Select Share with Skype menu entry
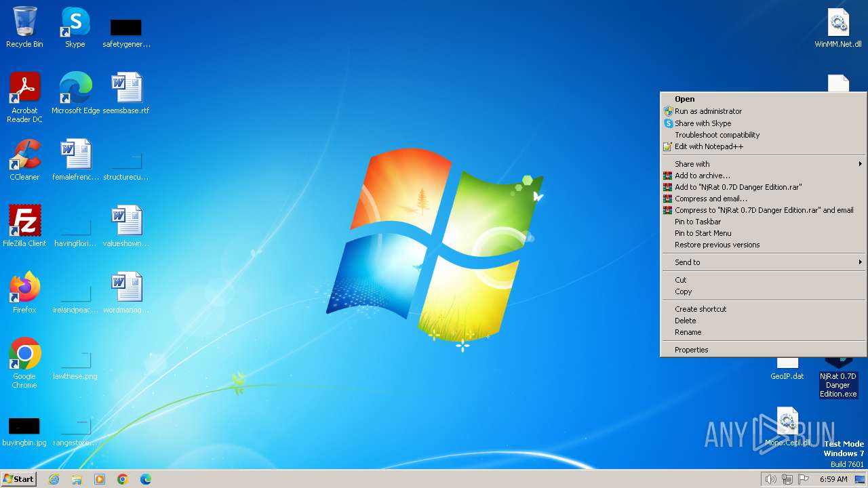The image size is (868, 488). 764,123
